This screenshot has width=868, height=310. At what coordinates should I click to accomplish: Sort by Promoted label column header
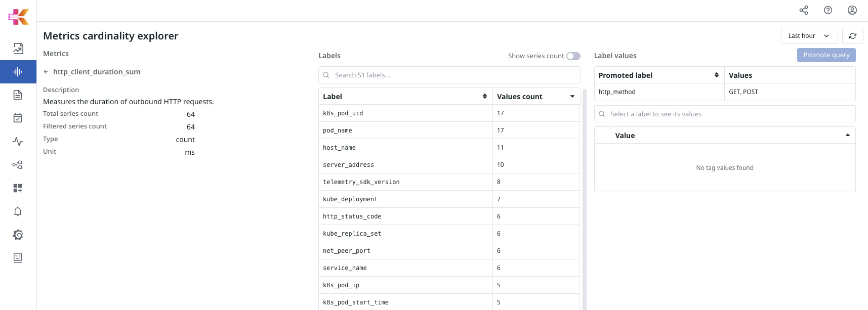pyautogui.click(x=658, y=75)
